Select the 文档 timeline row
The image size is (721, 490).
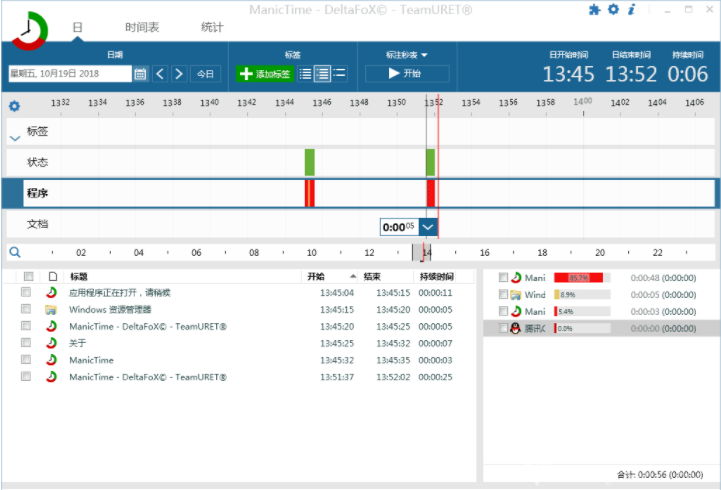[360, 224]
